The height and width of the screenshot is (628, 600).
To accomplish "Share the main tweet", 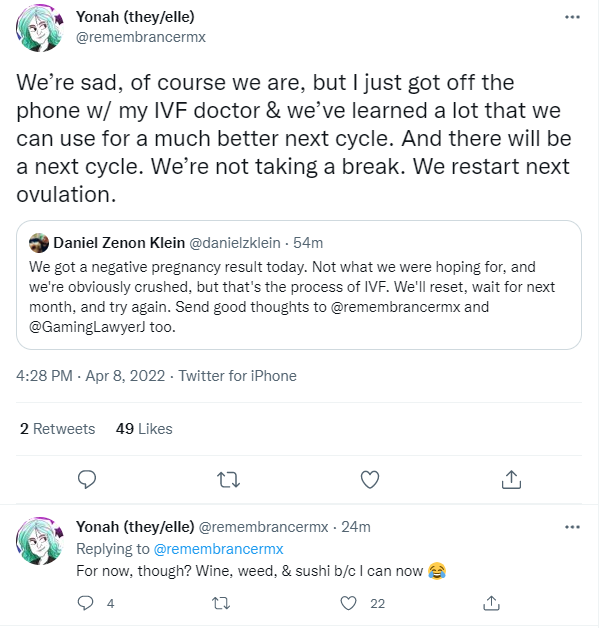I will [x=511, y=479].
